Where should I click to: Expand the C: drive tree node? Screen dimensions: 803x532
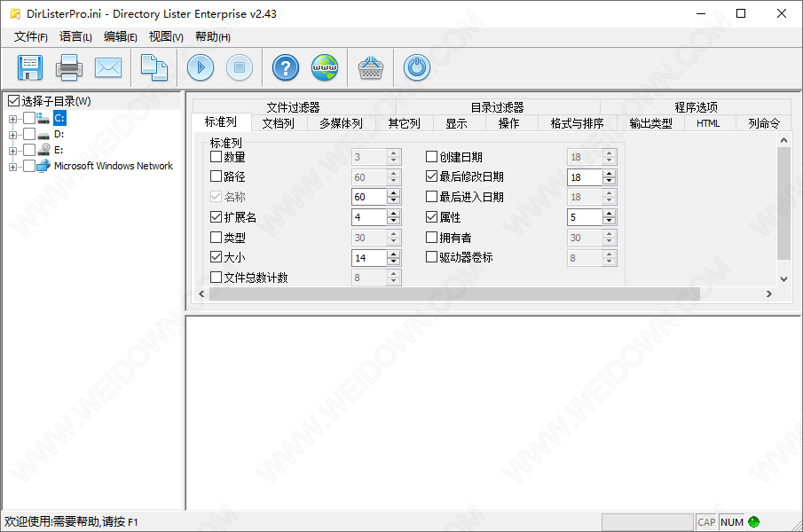(12, 119)
